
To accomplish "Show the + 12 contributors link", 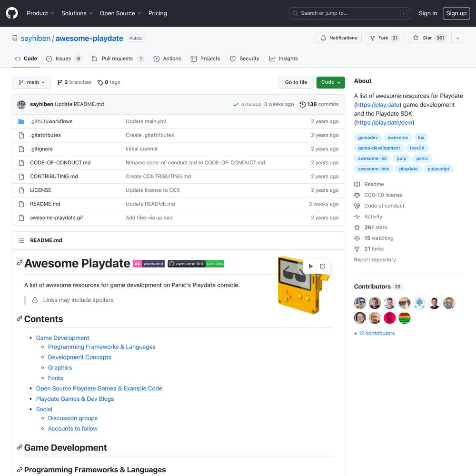I will click(x=374, y=333).
